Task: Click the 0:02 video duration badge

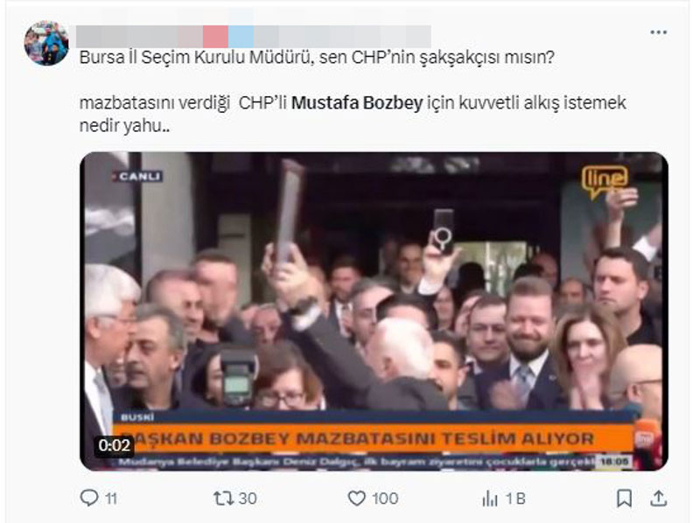Action: tap(114, 445)
